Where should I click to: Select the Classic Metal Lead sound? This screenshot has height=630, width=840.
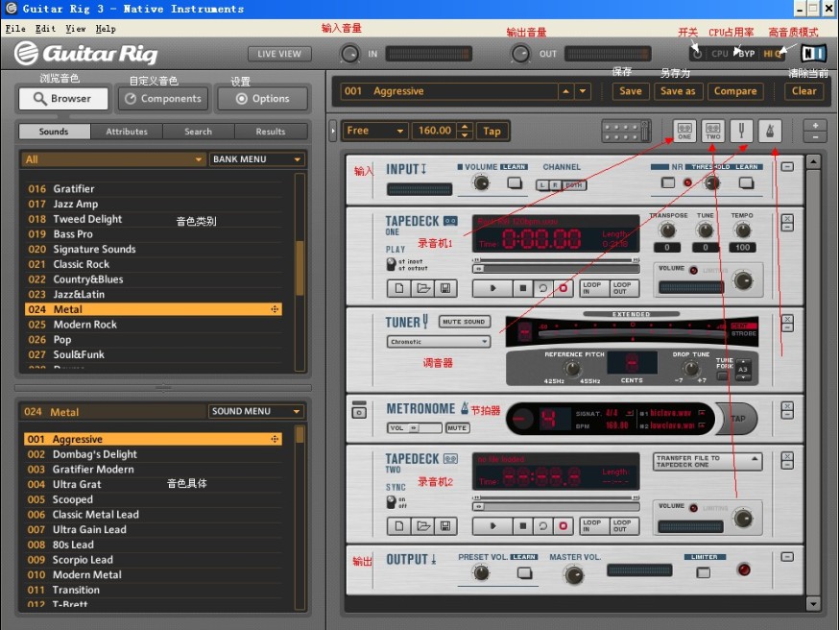click(x=154, y=515)
